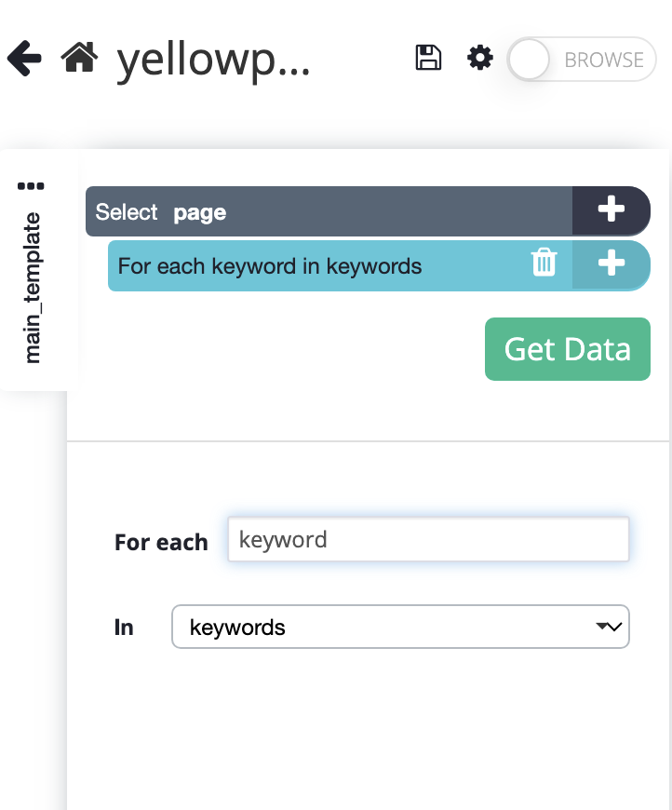Add a command with Select page plus icon
The image size is (672, 810).
tap(612, 209)
